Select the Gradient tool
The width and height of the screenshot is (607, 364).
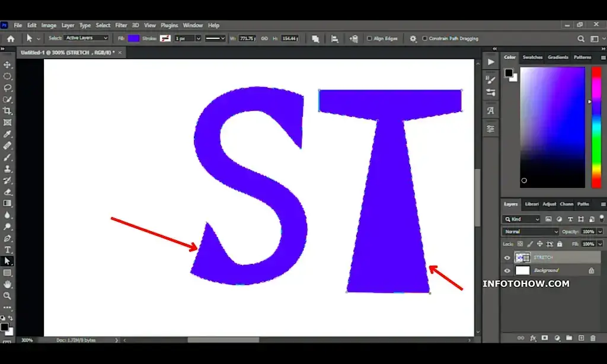click(7, 203)
